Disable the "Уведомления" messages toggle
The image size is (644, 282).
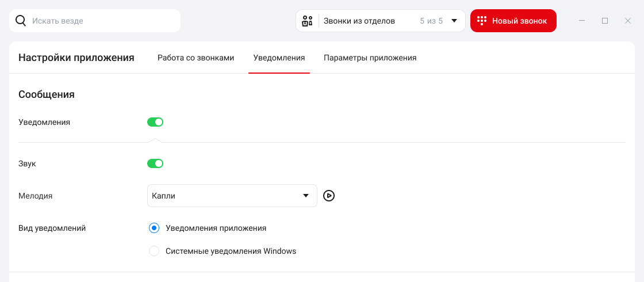155,122
